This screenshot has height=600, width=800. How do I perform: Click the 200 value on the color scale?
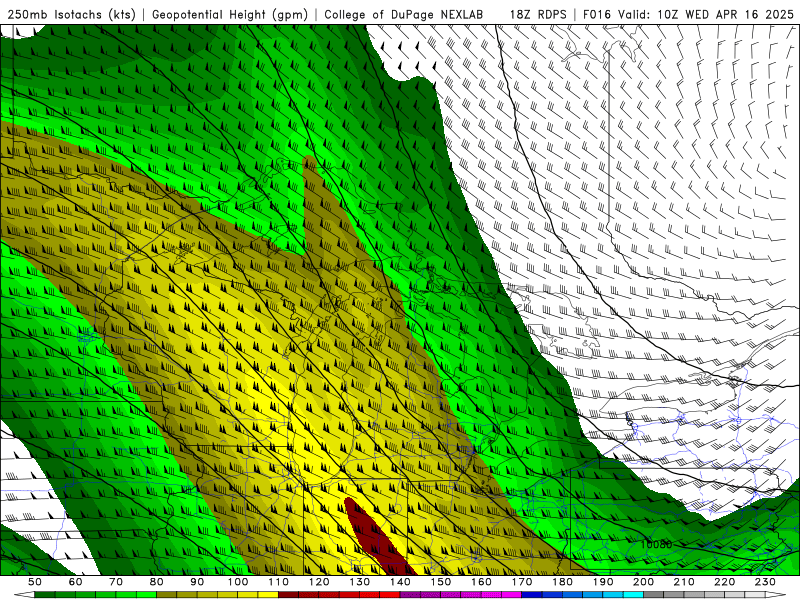[x=643, y=582]
